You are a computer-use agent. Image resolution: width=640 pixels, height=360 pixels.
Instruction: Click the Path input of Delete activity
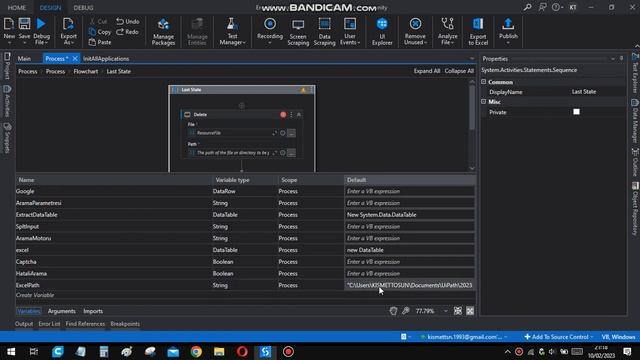click(233, 153)
